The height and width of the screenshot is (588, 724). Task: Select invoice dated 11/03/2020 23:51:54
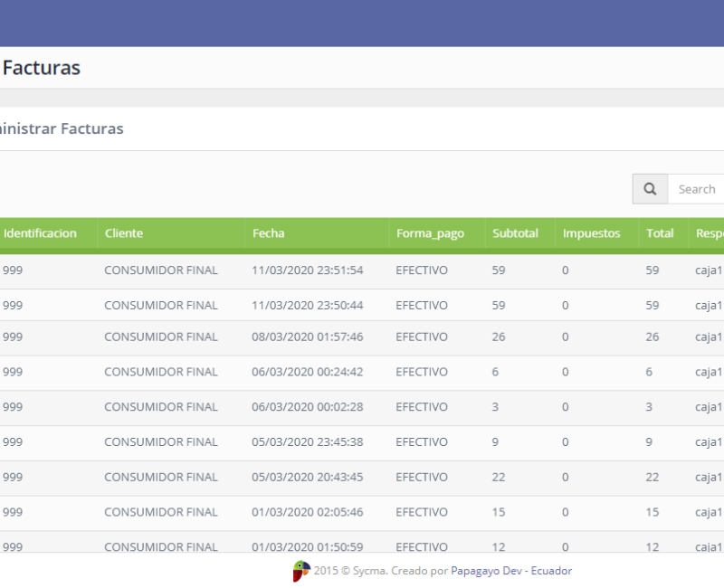coord(308,270)
